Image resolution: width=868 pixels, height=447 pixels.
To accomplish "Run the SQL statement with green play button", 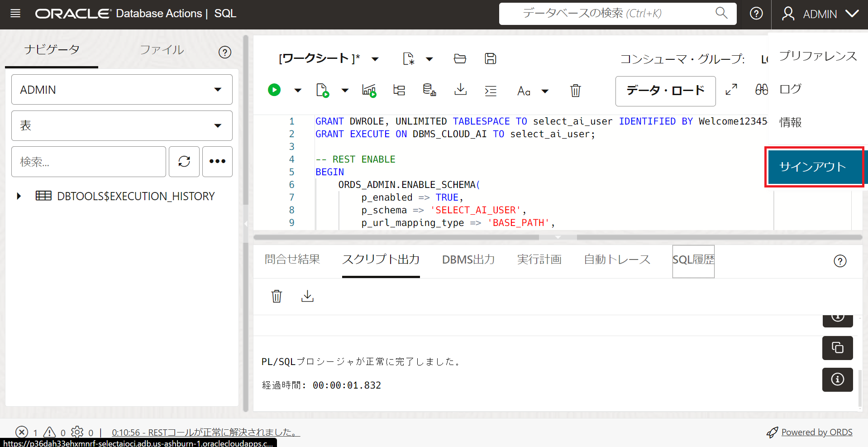I will pos(274,90).
